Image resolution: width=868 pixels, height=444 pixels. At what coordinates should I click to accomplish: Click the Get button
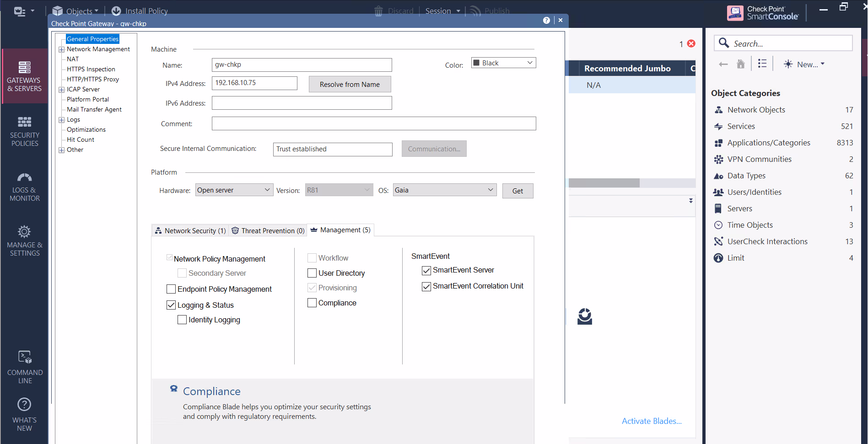[518, 191]
